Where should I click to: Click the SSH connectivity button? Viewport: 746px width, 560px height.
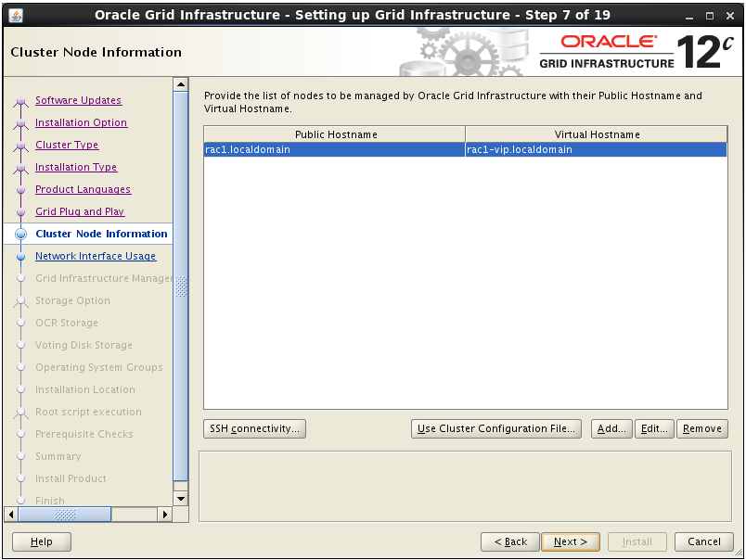click(x=254, y=428)
